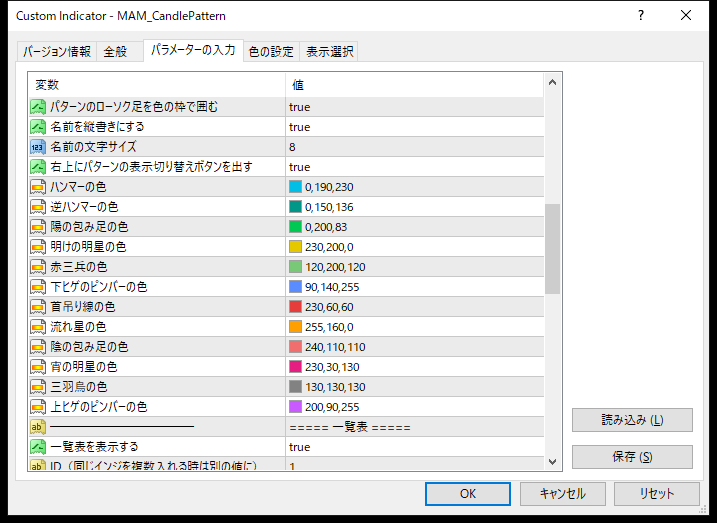Select the ハンマーの色 row label

78,187
